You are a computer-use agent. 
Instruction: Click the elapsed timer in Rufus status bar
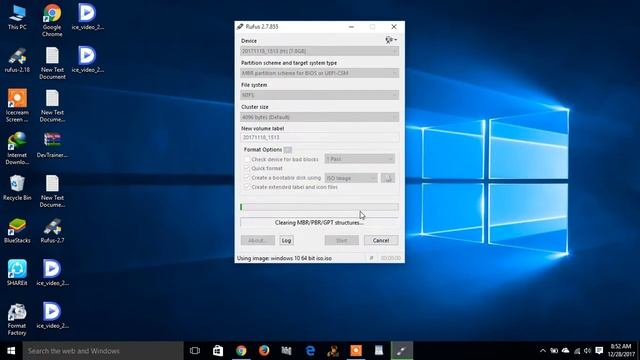tap(391, 258)
